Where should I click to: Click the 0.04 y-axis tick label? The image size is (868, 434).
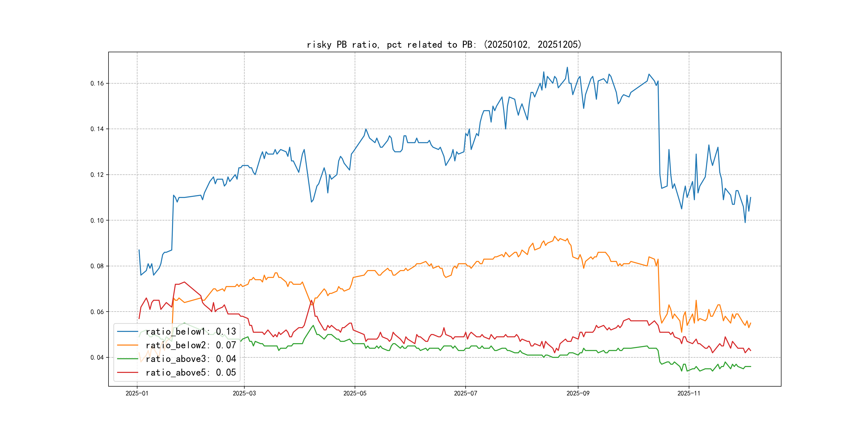(x=97, y=357)
